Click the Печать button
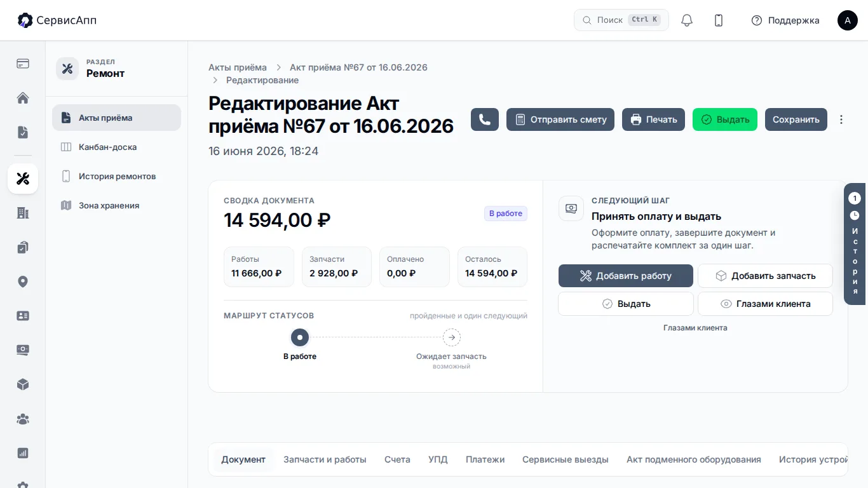868x488 pixels. [x=653, y=119]
